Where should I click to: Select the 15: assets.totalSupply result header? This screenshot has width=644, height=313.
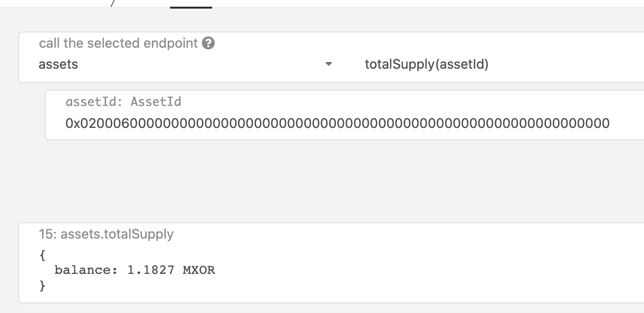click(x=106, y=234)
